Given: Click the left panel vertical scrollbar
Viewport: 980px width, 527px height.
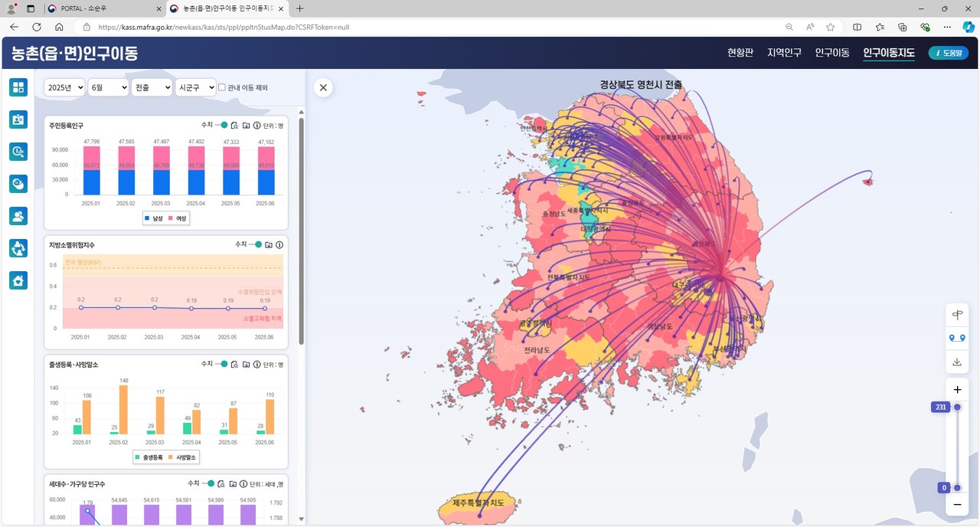Looking at the screenshot, I should [301, 230].
